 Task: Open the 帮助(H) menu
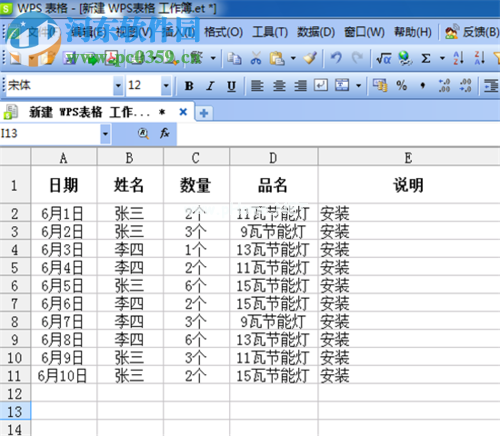coord(413,32)
